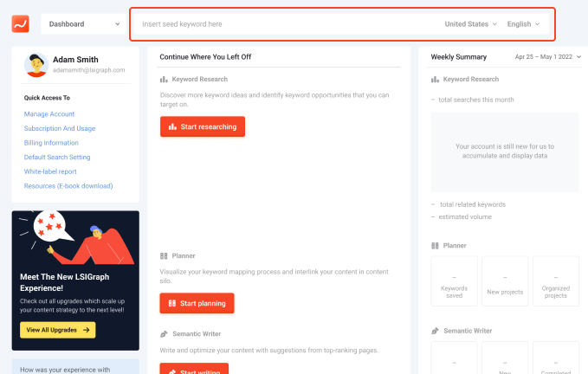Click the 'estimated volume' text

pyautogui.click(x=465, y=216)
